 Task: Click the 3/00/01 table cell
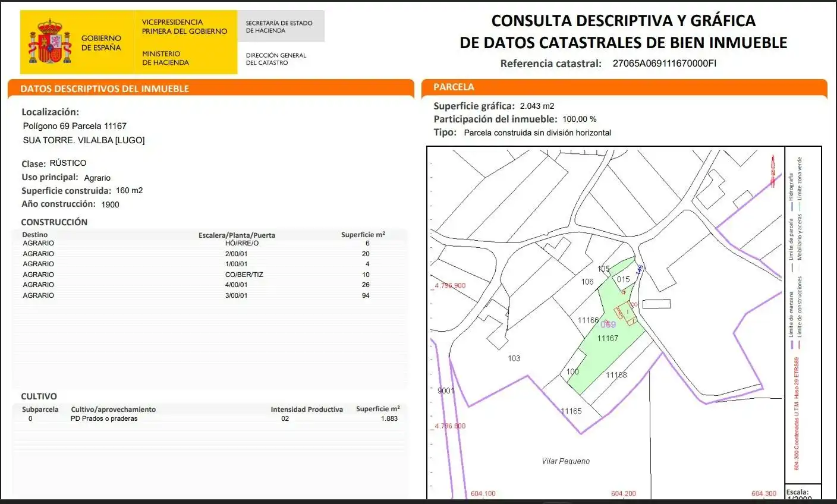pyautogui.click(x=237, y=295)
